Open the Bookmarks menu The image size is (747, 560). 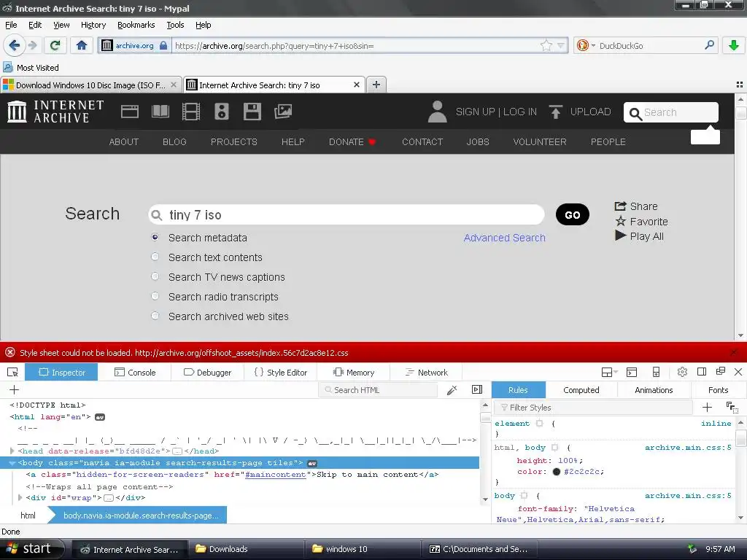[x=136, y=25]
